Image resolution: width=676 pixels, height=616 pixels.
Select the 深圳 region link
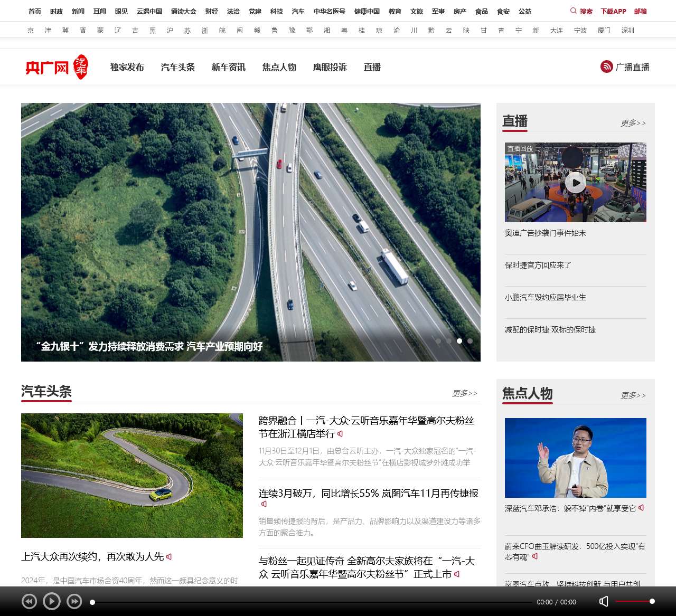(x=628, y=31)
